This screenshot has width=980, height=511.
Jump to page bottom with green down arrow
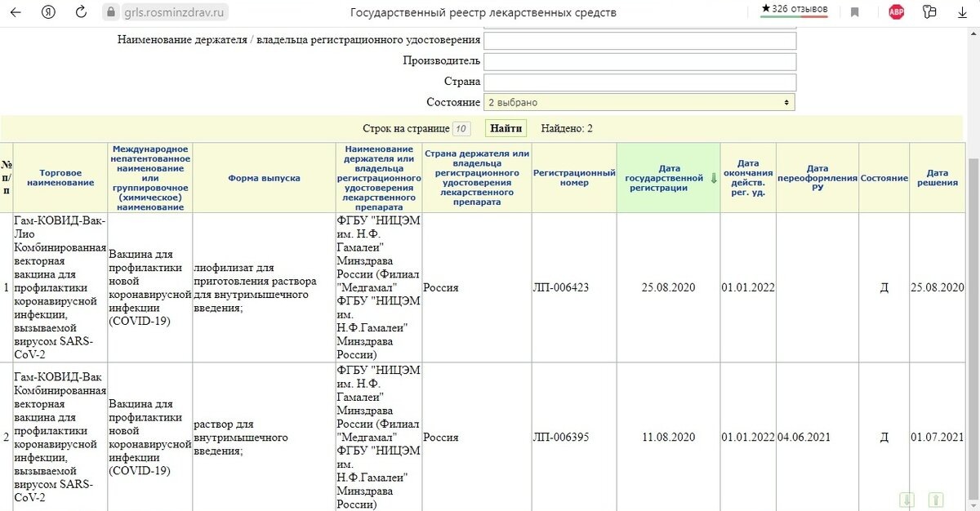pyautogui.click(x=907, y=500)
